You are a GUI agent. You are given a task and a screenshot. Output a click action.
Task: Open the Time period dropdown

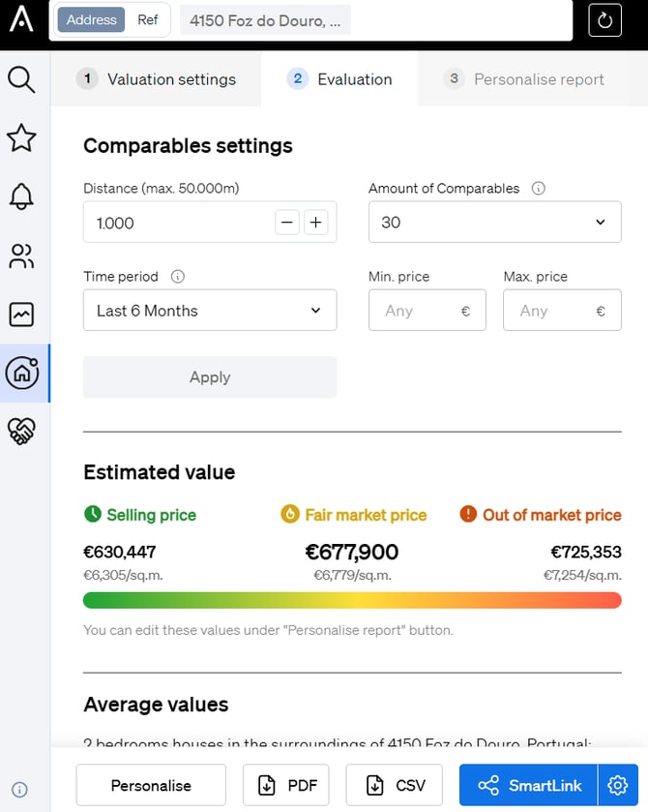tap(210, 311)
